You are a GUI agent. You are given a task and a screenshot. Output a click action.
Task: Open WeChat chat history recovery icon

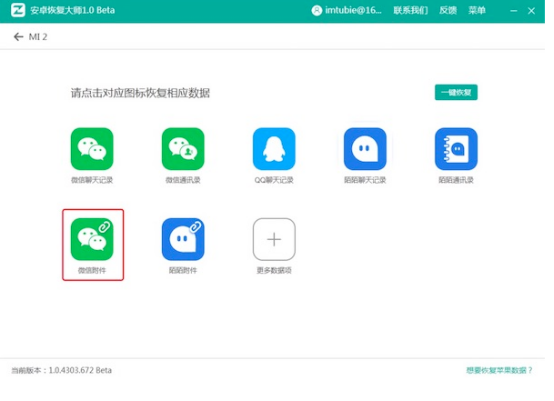(92, 149)
